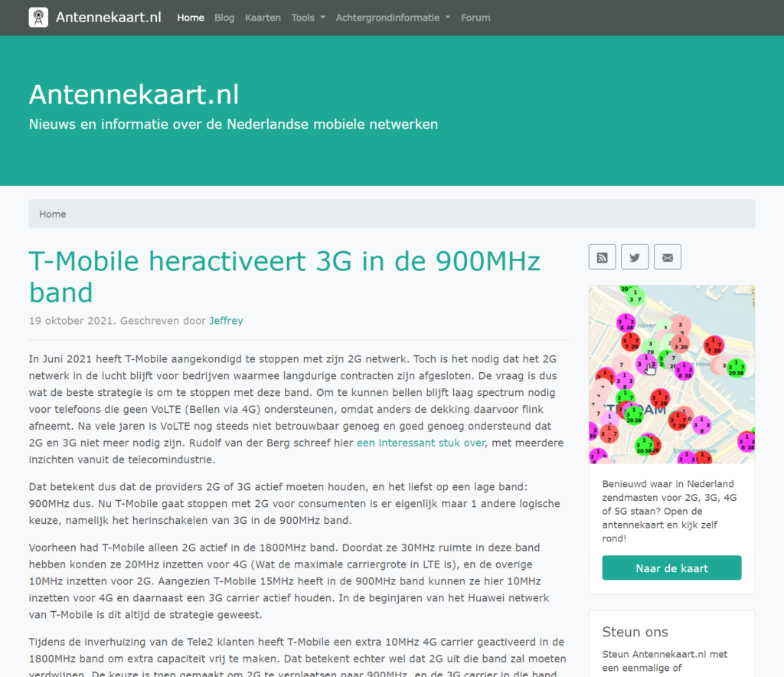Click the subtitle about Nederlandse mobiele netwerken

click(x=233, y=124)
